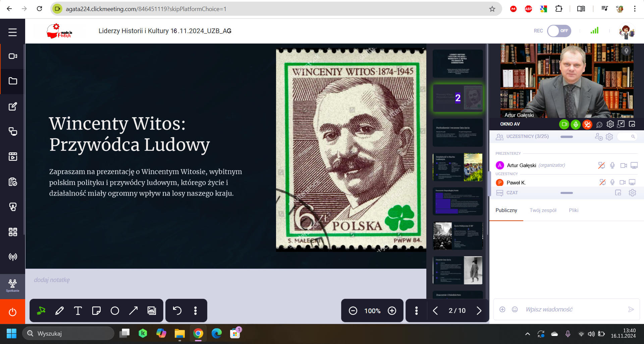Select slide 4 thumbnail with rally photo
Screen dimensions: 644x344
[458, 167]
